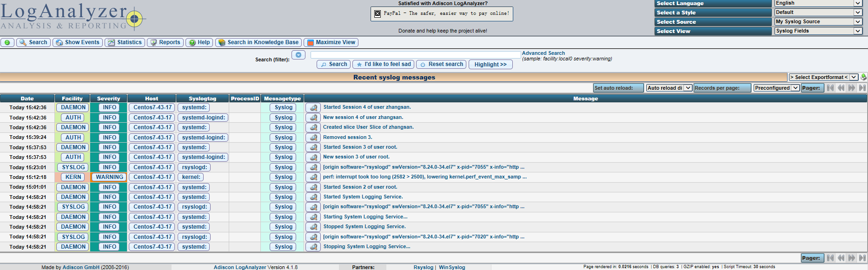
Task: Open details icon for the perf interrupt kernel message
Action: pos(313,177)
